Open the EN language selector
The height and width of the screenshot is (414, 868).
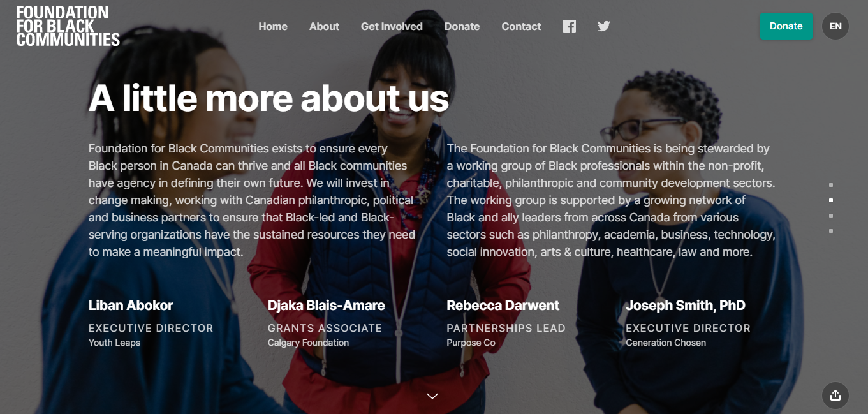point(835,26)
